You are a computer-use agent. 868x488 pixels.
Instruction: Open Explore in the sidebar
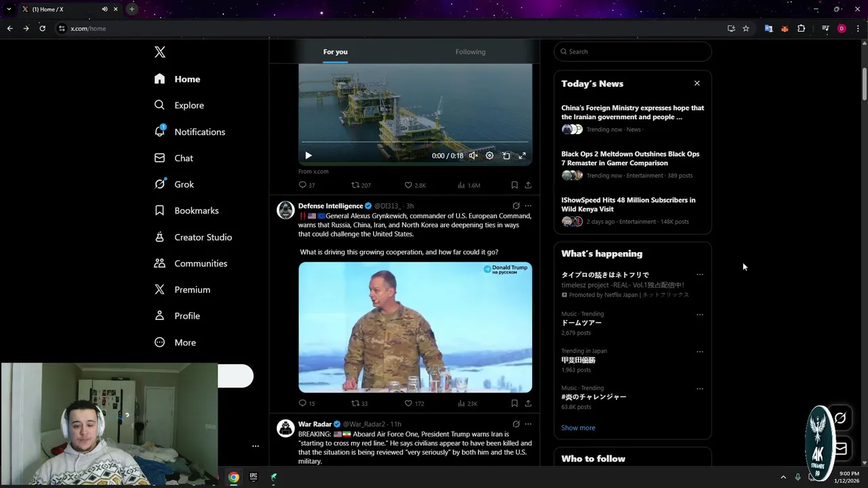(179, 105)
